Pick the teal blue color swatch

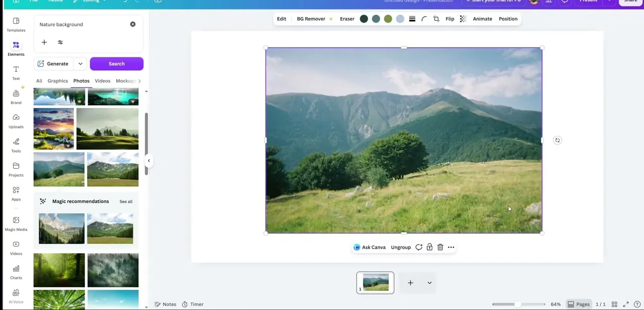click(376, 19)
